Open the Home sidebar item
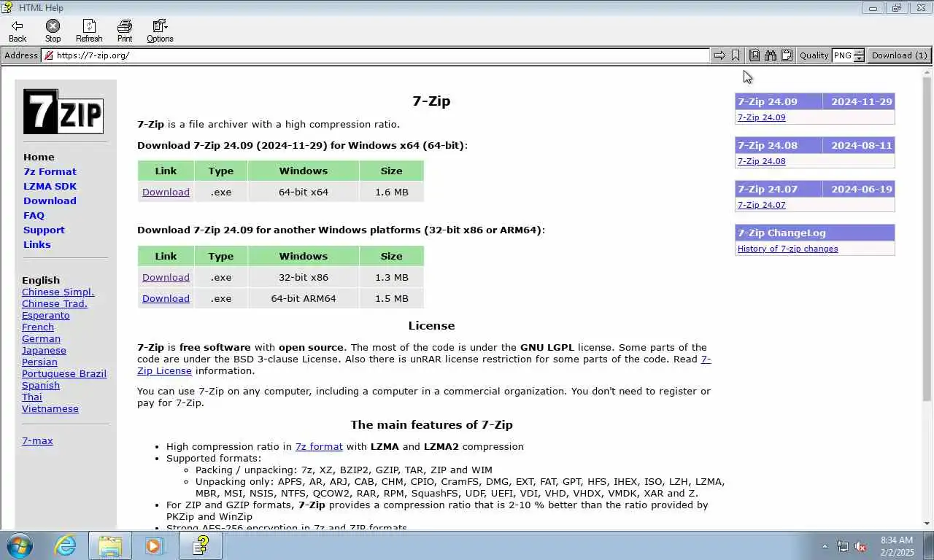The width and height of the screenshot is (934, 560). pos(39,157)
